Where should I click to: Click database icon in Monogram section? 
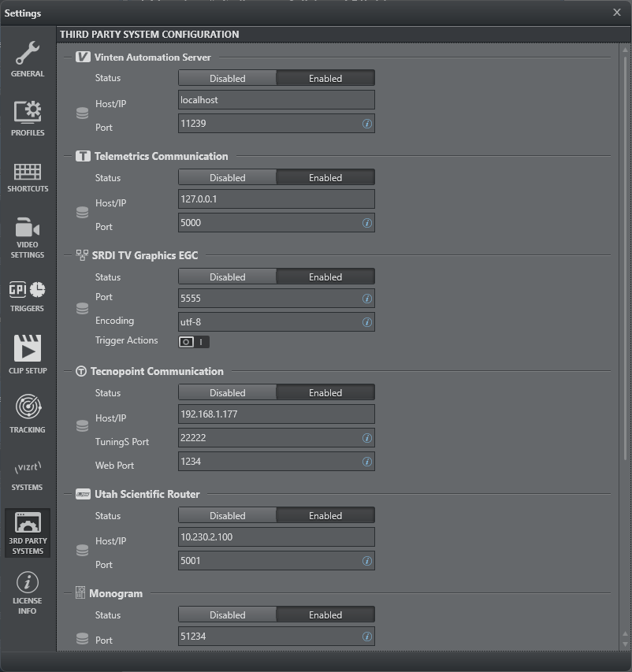(82, 639)
